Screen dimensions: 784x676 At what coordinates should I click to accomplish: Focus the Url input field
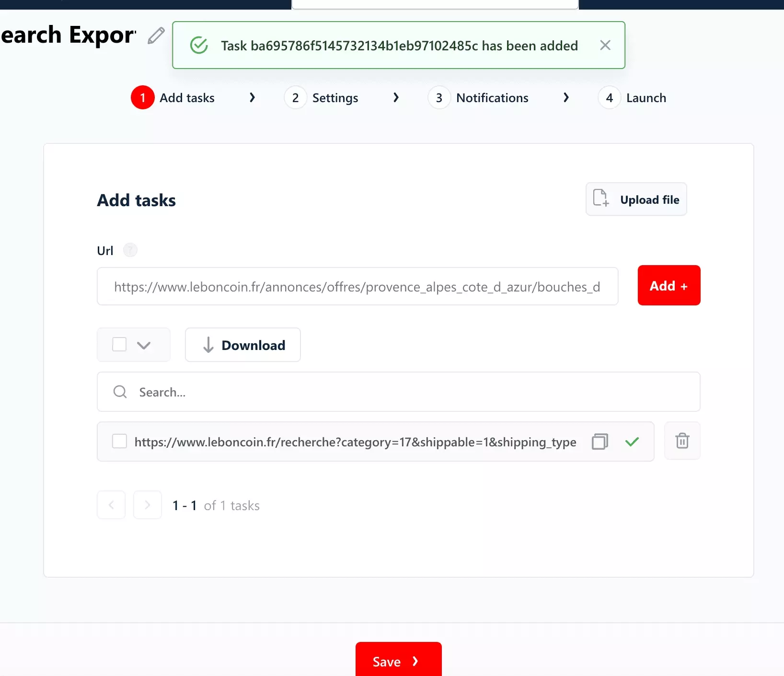point(357,287)
